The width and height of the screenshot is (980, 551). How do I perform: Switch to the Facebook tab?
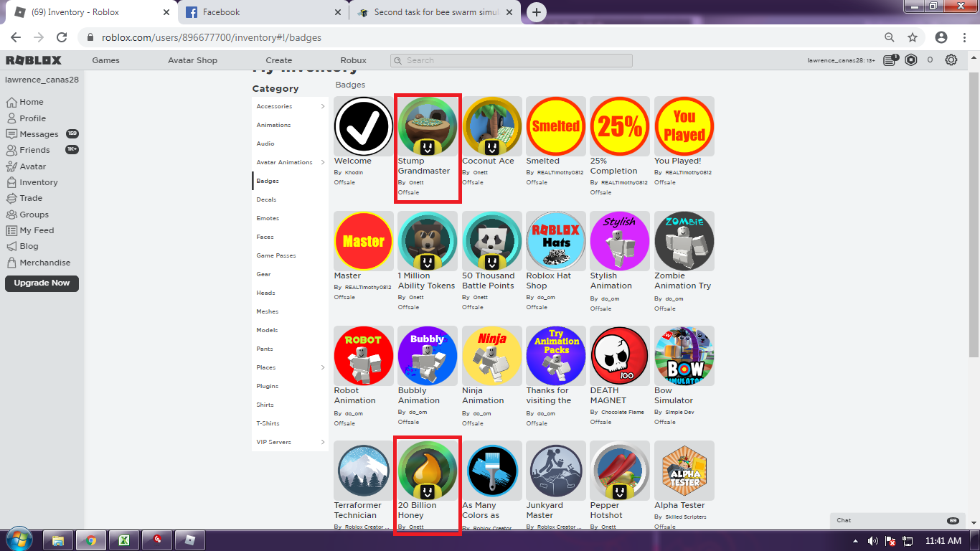(263, 12)
